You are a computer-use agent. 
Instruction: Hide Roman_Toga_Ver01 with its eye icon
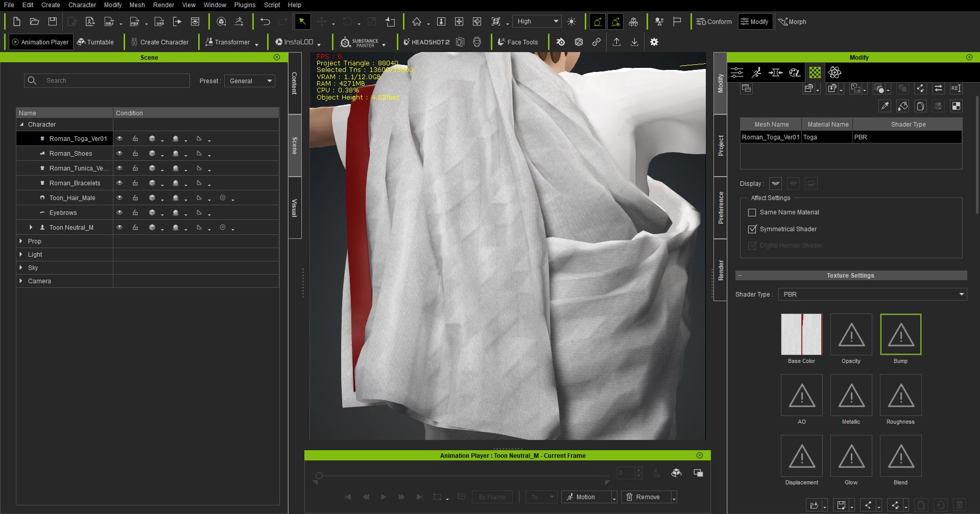119,138
